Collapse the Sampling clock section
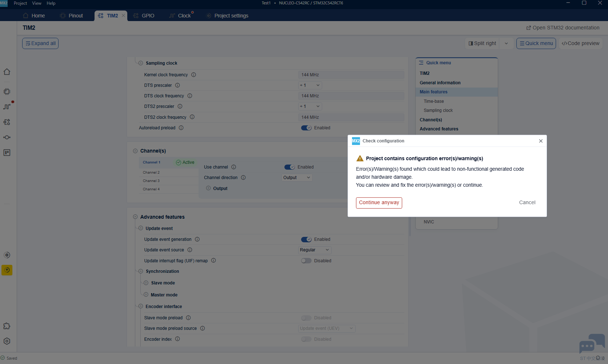This screenshot has height=364, width=608. click(x=141, y=63)
